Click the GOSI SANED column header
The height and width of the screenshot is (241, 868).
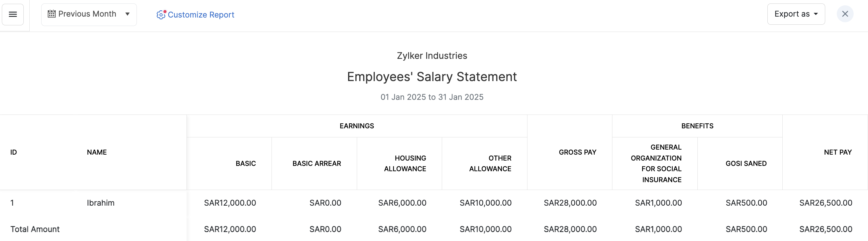[746, 164]
